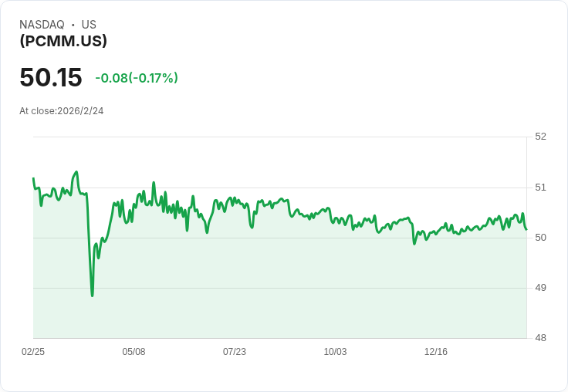Select the 49 y-axis label
The image size is (568, 392).
pyautogui.click(x=540, y=288)
